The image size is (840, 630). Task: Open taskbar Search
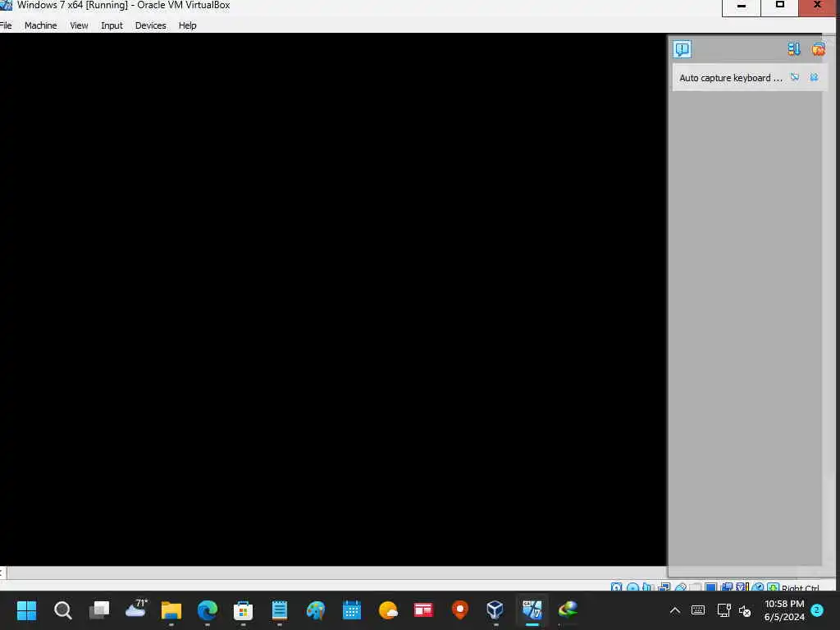click(x=62, y=610)
